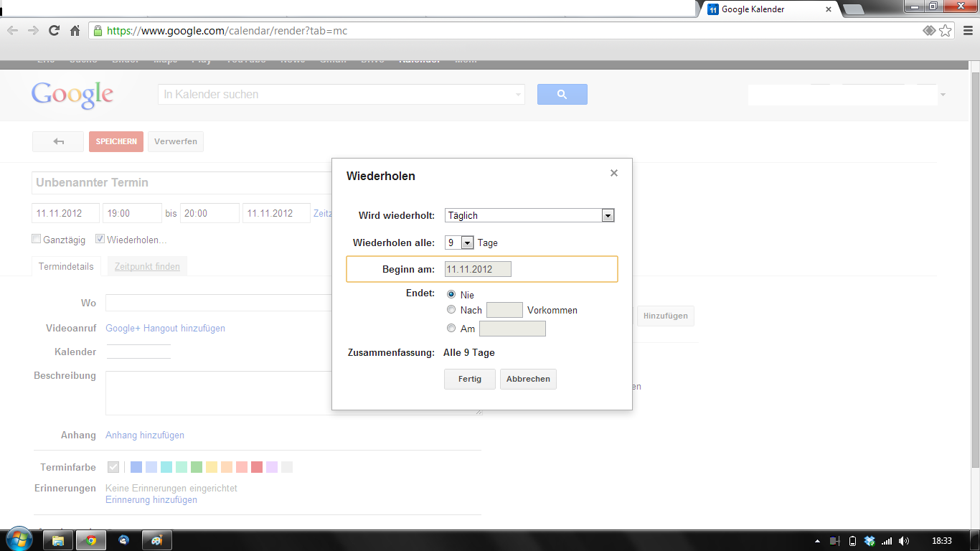
Task: Open the Chrome menu hamburger icon
Action: [x=966, y=31]
